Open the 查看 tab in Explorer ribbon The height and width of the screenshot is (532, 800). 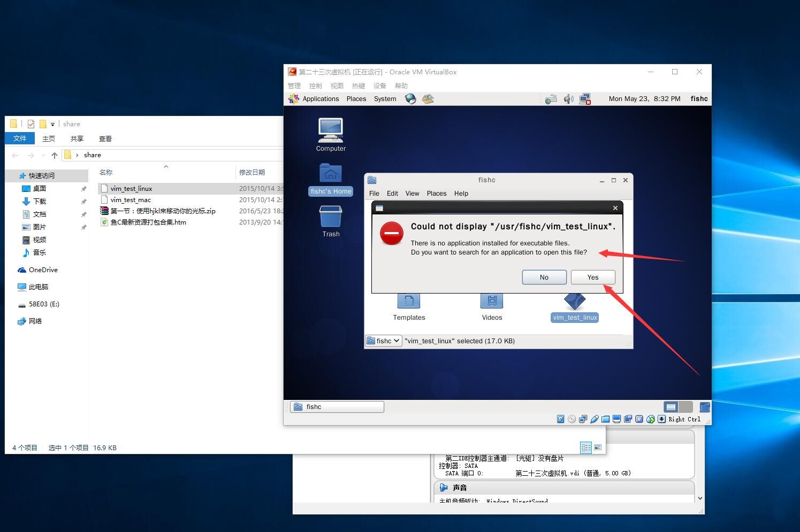[x=105, y=138]
